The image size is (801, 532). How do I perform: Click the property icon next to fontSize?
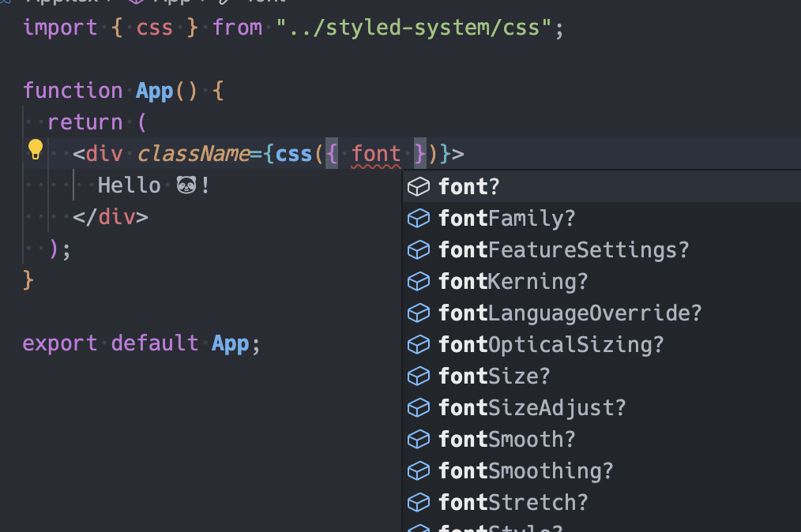point(419,377)
